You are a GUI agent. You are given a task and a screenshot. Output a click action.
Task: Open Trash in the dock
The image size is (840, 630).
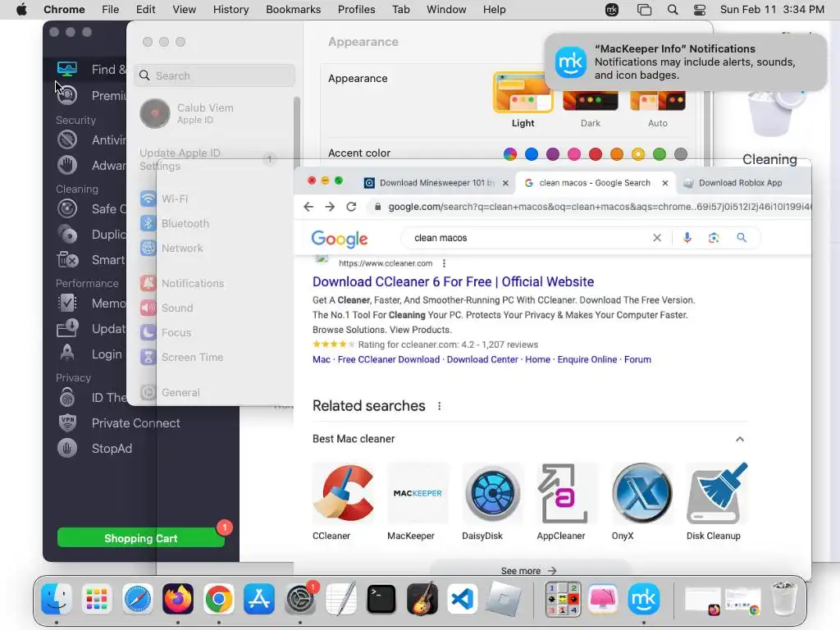coord(784,599)
